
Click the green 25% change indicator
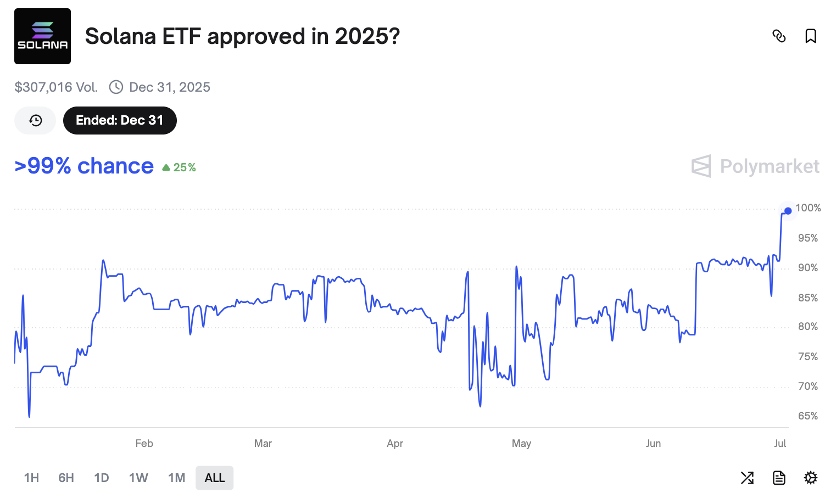click(x=179, y=167)
